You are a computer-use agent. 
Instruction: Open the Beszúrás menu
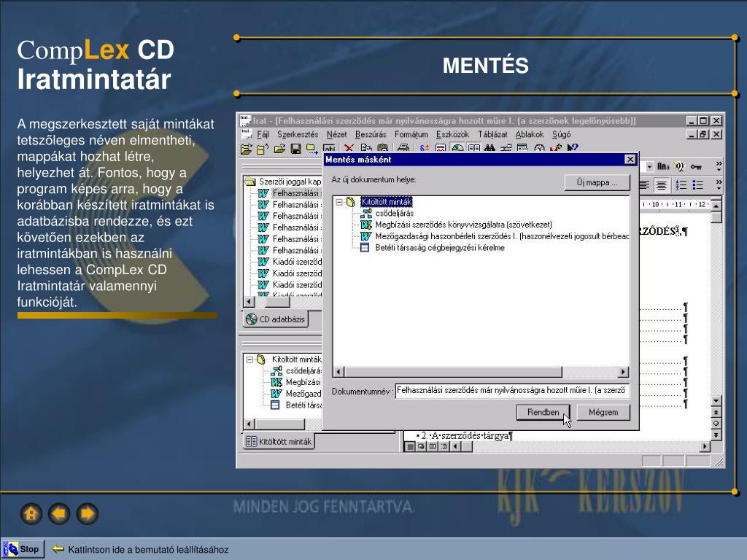[371, 134]
